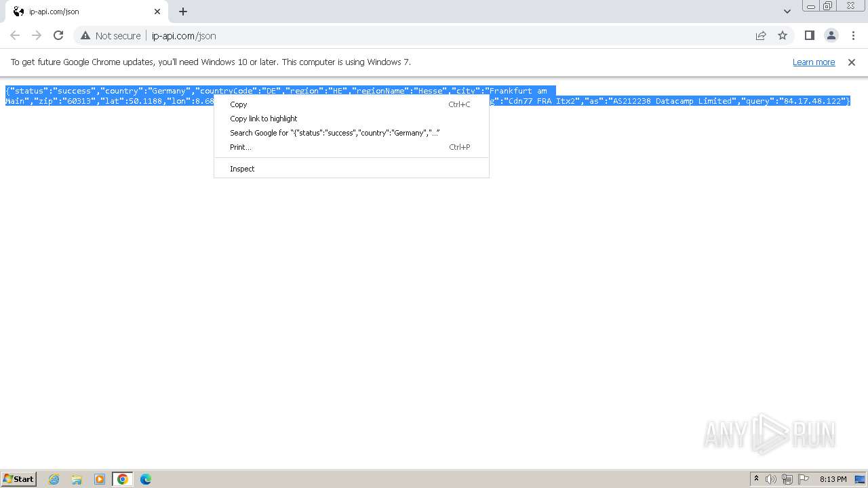
Task: Click the taskbar clock showing 8:13 PM
Action: (x=833, y=479)
